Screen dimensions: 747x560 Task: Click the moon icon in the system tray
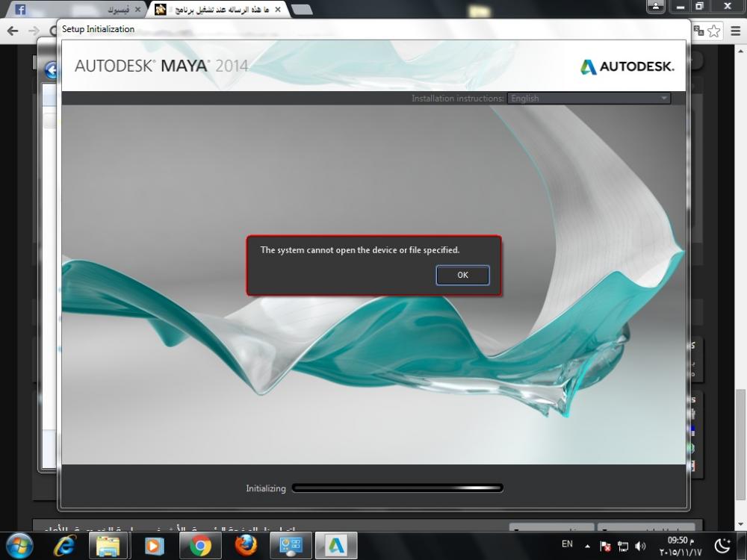click(723, 546)
